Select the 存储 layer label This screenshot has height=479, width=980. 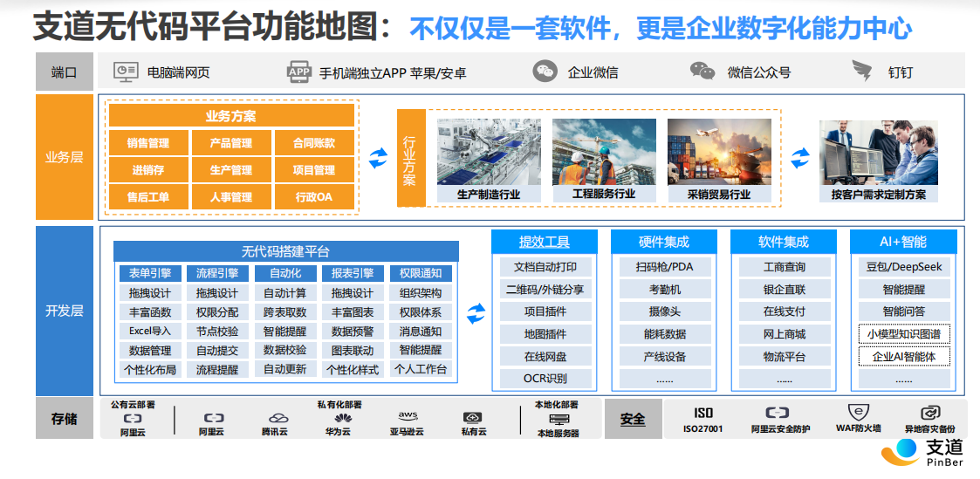click(64, 419)
